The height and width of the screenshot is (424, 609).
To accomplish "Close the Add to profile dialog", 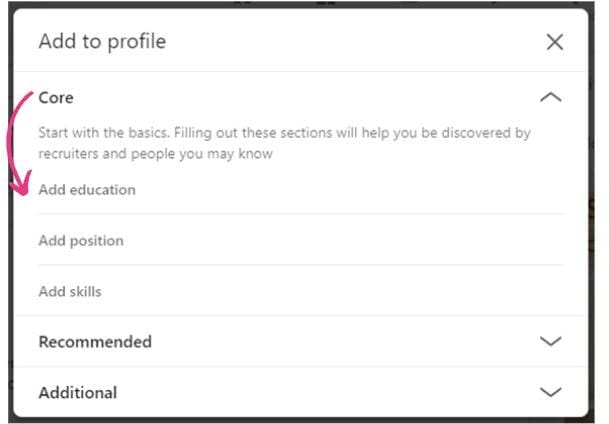I will (554, 42).
